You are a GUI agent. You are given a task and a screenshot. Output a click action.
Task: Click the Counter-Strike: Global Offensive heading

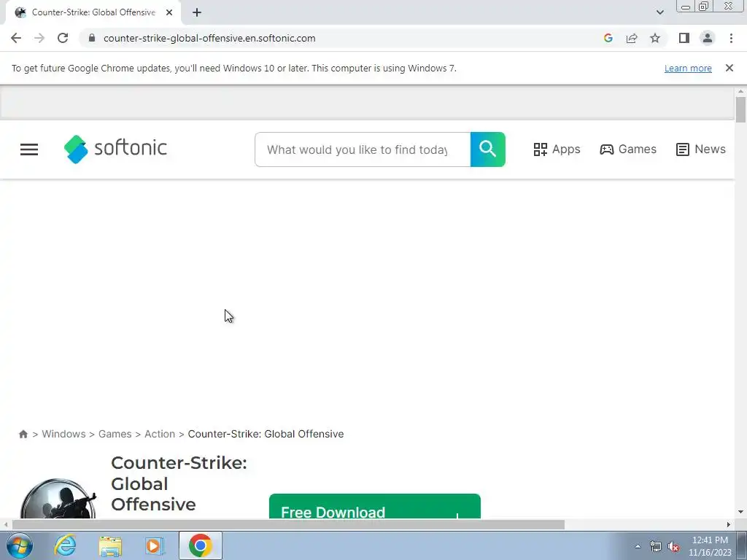click(179, 483)
